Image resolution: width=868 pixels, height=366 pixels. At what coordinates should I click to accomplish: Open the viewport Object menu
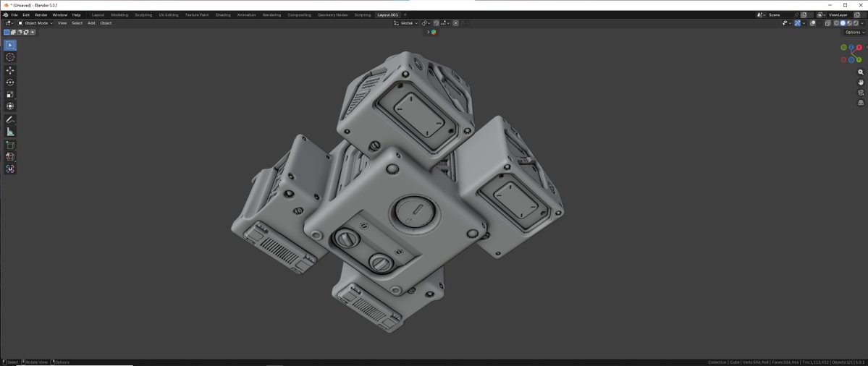tap(106, 23)
